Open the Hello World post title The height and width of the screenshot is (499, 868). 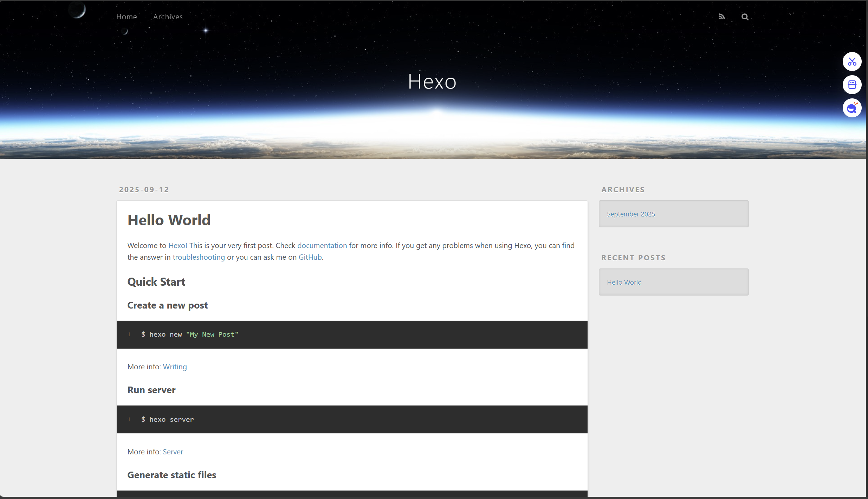coord(169,220)
